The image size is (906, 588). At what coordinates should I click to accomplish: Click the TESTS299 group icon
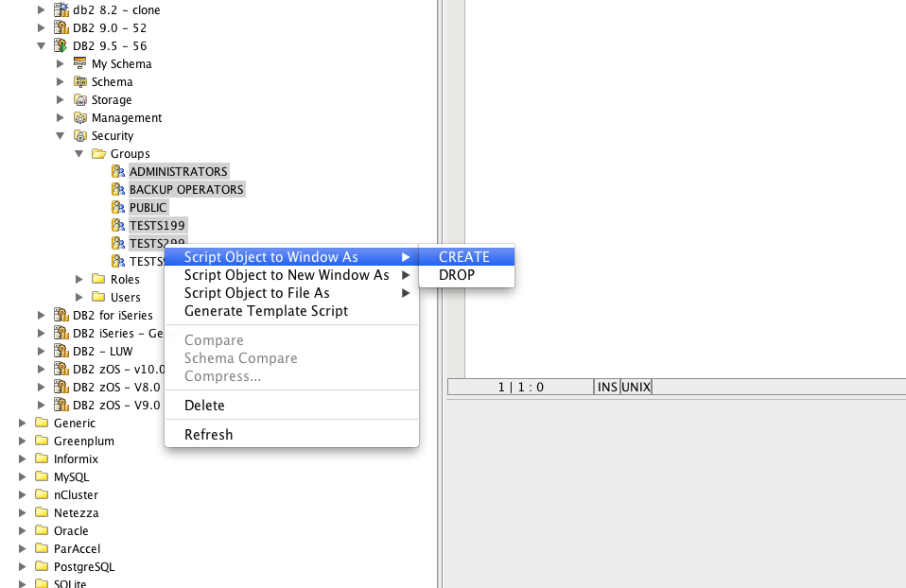click(x=118, y=243)
